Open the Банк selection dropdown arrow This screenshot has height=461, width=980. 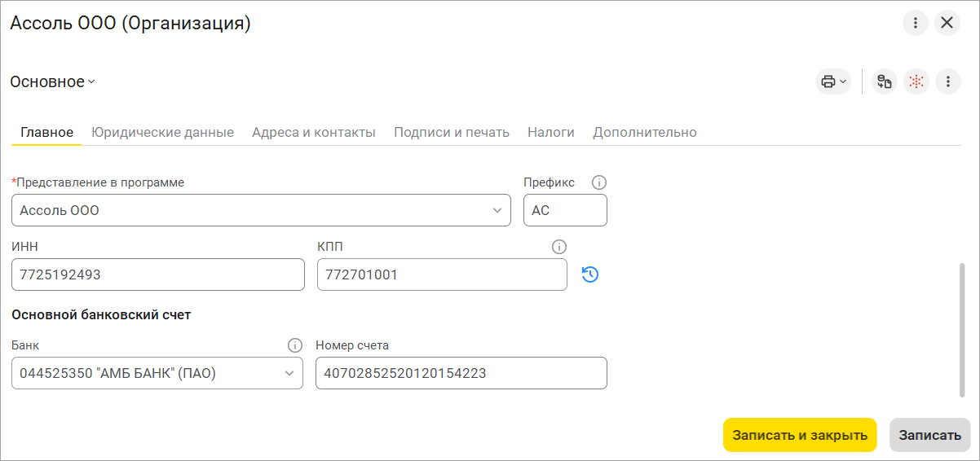point(289,374)
